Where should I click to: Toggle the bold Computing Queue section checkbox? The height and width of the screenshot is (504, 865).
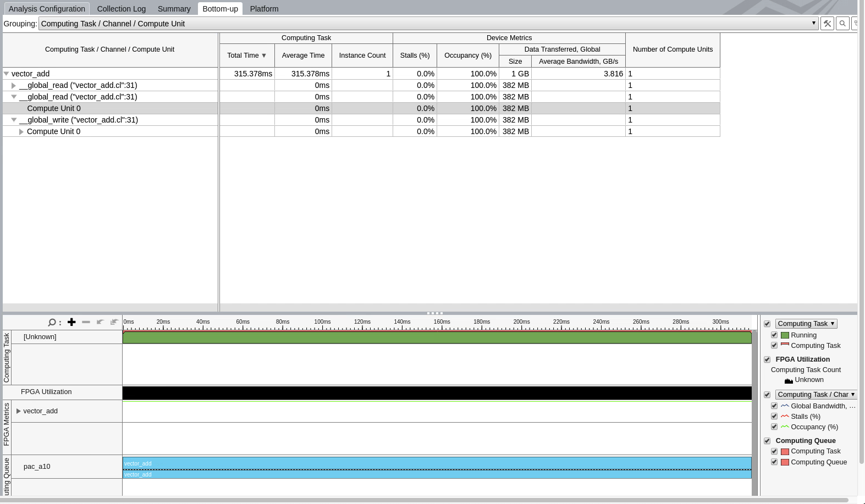pos(767,441)
